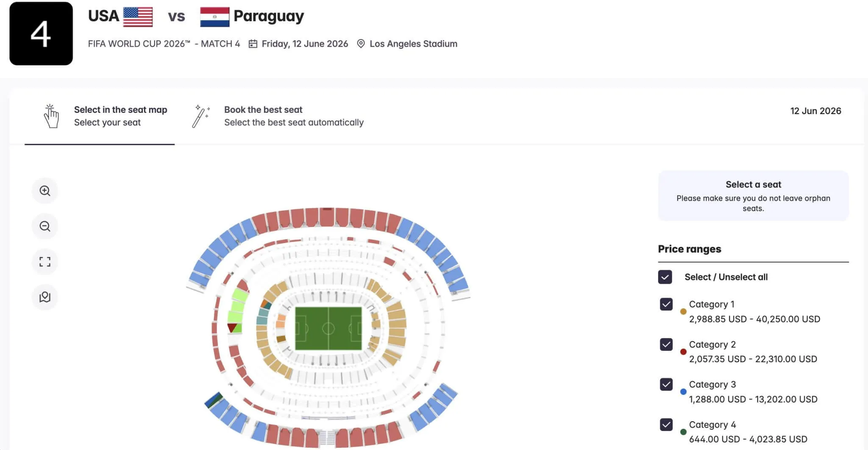
Task: Uncheck the Category 1 price filter
Action: [666, 304]
